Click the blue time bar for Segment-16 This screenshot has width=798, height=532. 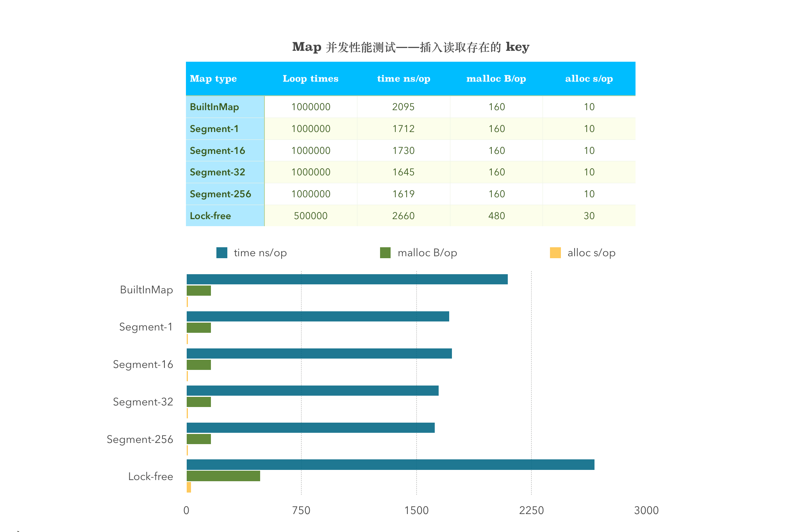319,353
